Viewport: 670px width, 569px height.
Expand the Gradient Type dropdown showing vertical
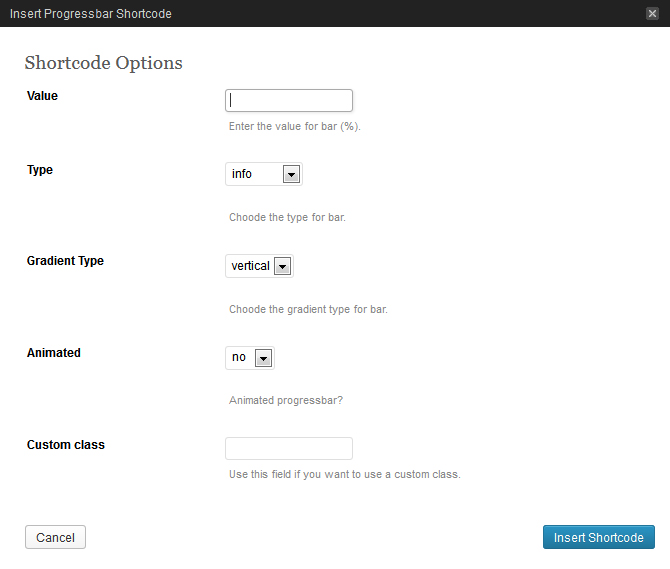click(x=259, y=266)
